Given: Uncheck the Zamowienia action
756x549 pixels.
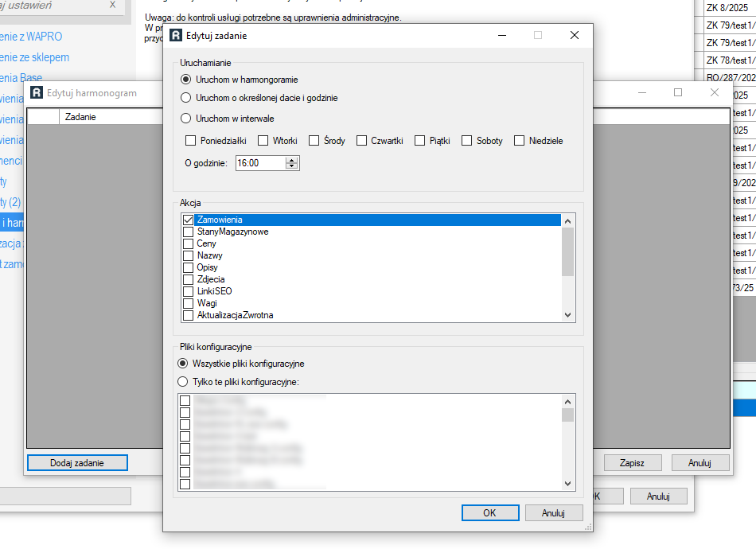Looking at the screenshot, I should tap(189, 220).
